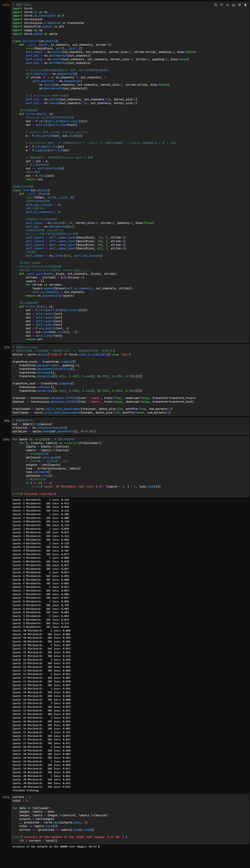
Task: Click the 'Finished Training' output line
Action: pos(25,790)
